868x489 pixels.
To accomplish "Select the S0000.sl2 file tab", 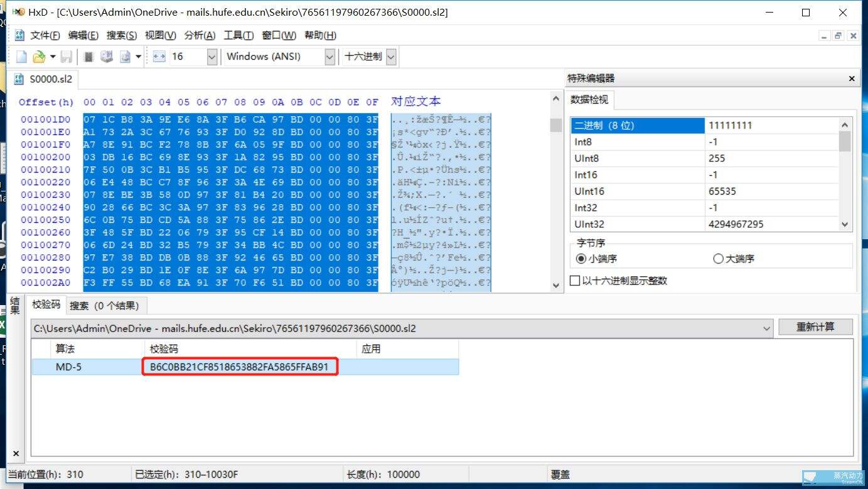I will 44,79.
